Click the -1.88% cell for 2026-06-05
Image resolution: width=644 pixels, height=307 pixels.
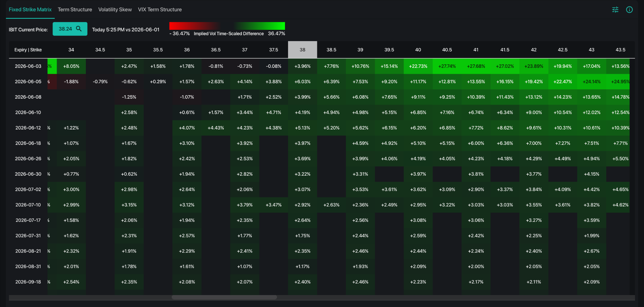point(71,82)
